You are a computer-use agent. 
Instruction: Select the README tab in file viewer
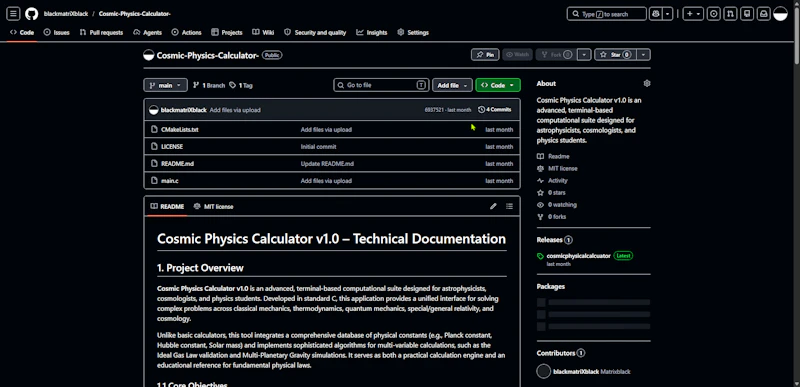click(167, 207)
